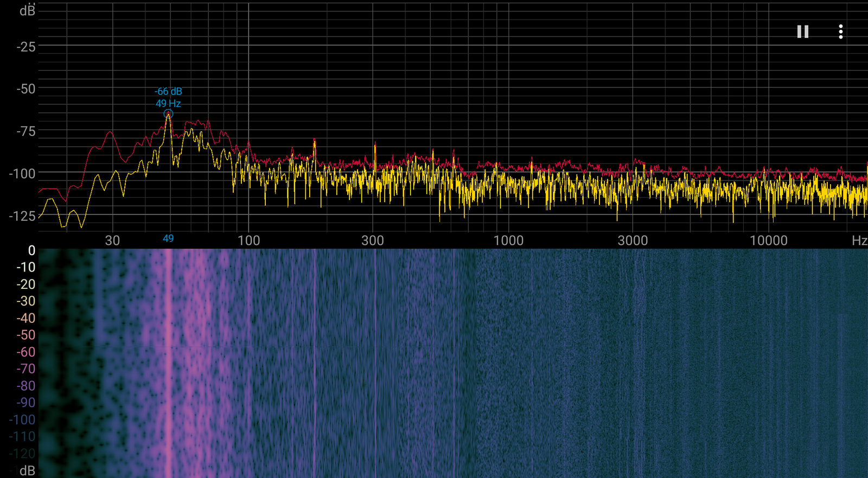868x478 pixels.
Task: Click the '10000' Hz axis label
Action: coord(768,240)
